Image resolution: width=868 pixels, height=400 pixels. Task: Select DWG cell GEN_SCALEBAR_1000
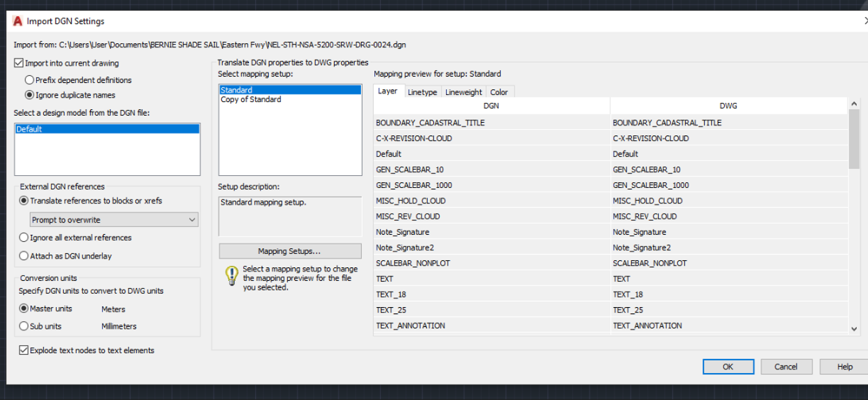(728, 185)
